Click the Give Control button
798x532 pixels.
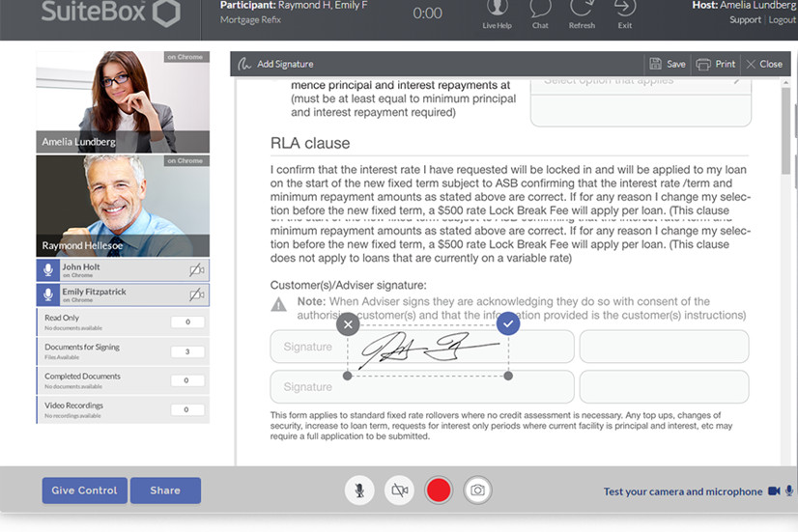(84, 490)
